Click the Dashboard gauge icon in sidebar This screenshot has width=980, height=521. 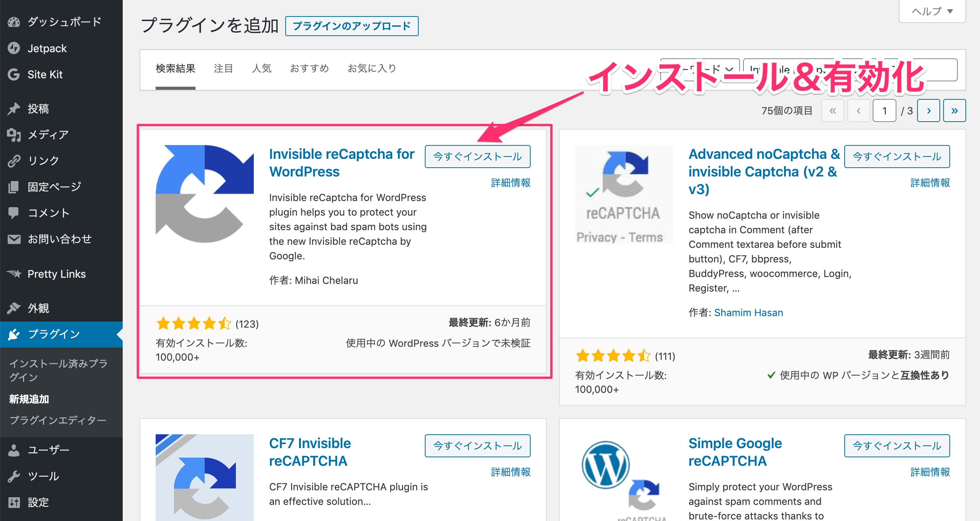pyautogui.click(x=14, y=22)
